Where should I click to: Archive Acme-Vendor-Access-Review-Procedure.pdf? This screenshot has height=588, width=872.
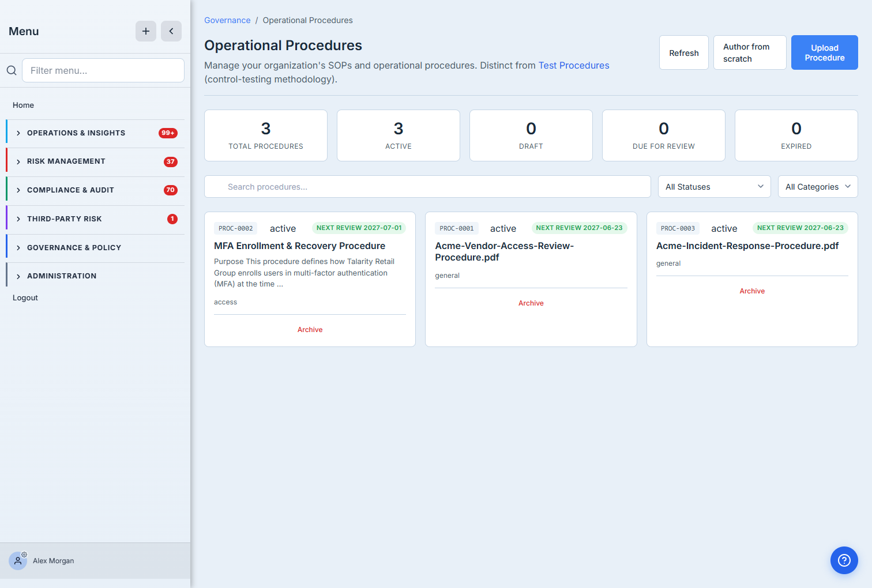(531, 303)
